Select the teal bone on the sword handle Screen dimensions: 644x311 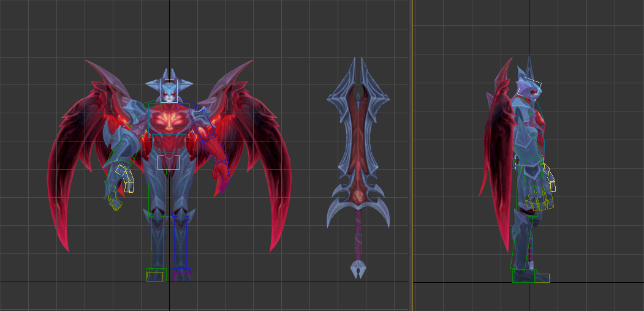(x=358, y=244)
